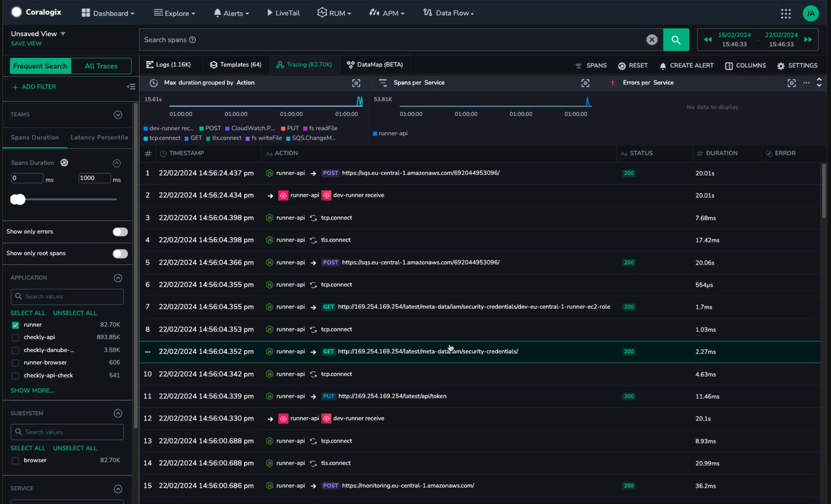Switch to the Logs tab
The width and height of the screenshot is (831, 504).
pyautogui.click(x=169, y=65)
